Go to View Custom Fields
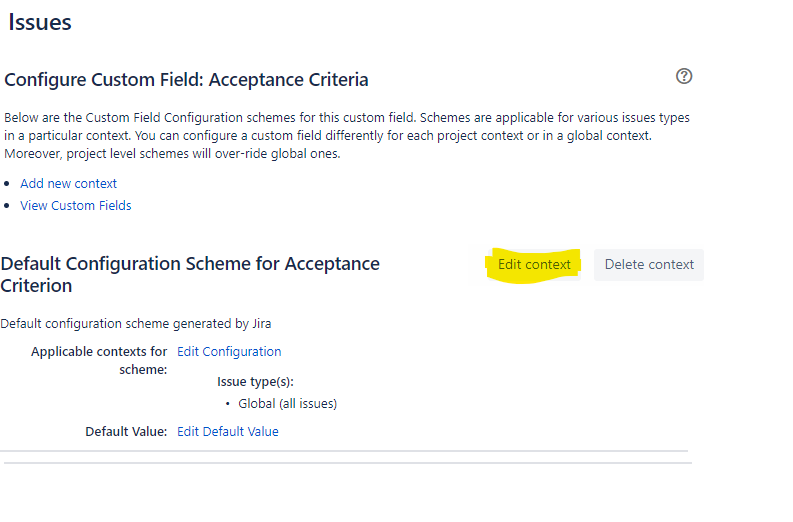The image size is (793, 522). 75,205
